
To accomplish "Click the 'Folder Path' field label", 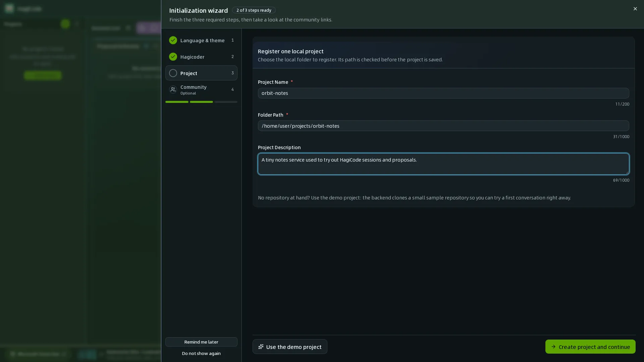I will click(x=270, y=115).
